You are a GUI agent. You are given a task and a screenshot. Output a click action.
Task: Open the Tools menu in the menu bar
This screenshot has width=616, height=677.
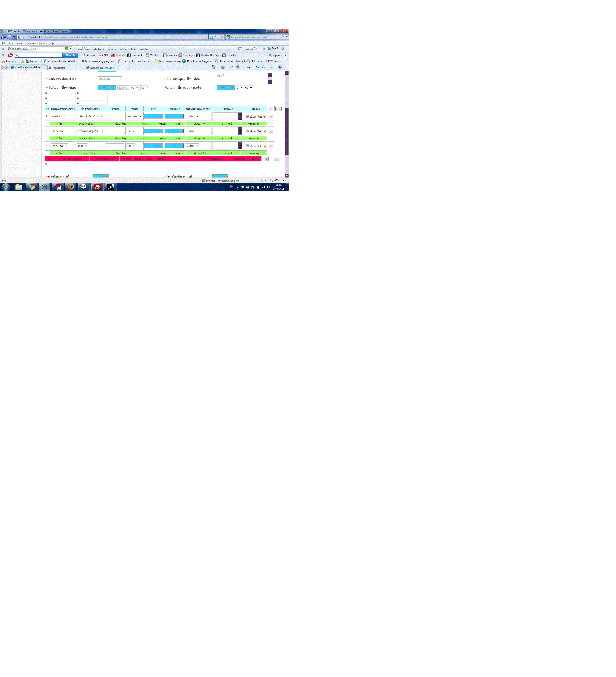(x=42, y=43)
